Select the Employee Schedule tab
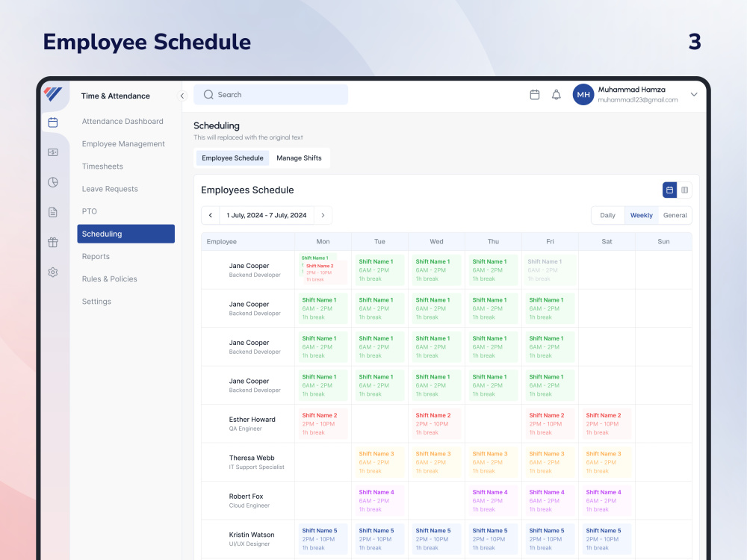 [x=232, y=158]
